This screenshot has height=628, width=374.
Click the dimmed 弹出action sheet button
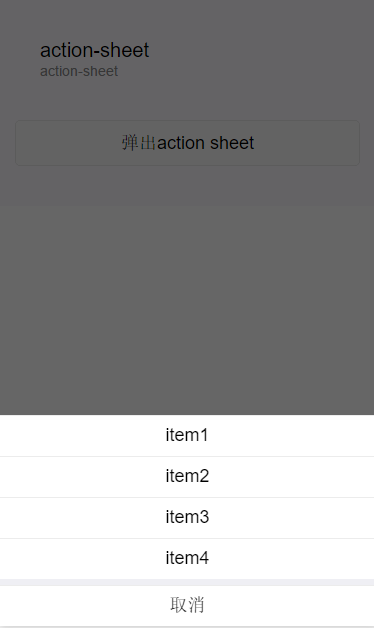tap(187, 143)
